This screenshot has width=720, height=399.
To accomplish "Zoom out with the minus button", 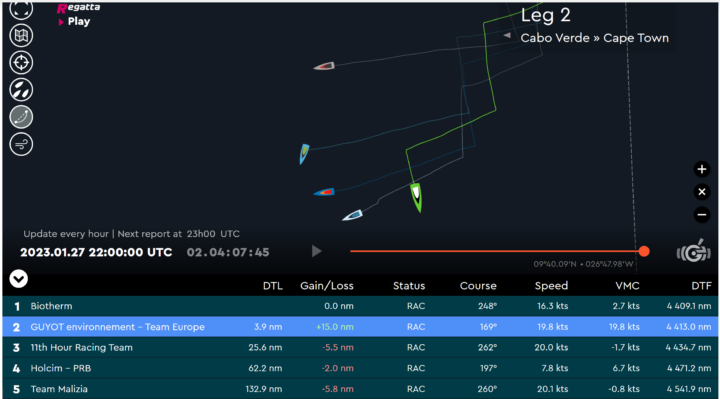I will click(702, 214).
